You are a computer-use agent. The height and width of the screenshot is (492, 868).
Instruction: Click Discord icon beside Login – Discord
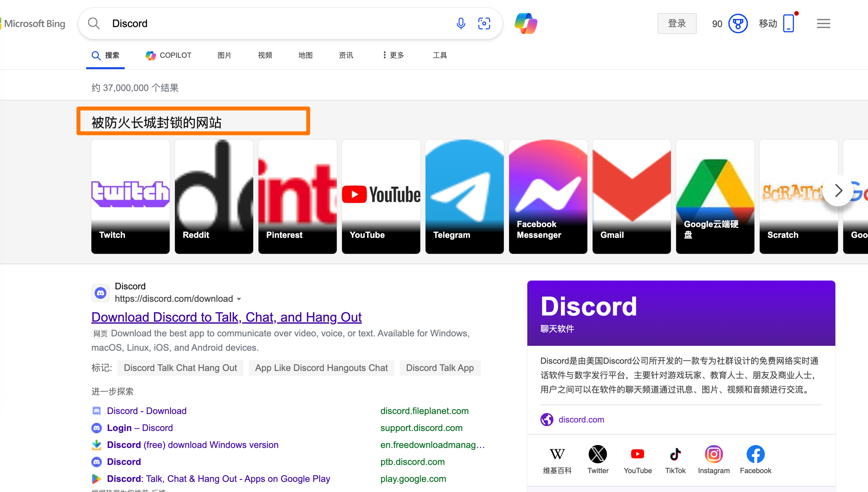(x=97, y=428)
